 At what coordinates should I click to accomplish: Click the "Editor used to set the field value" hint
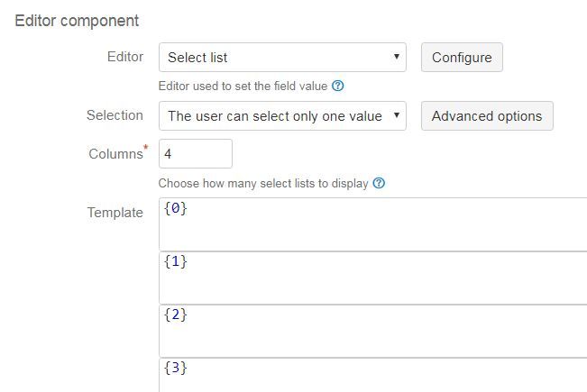tap(243, 87)
